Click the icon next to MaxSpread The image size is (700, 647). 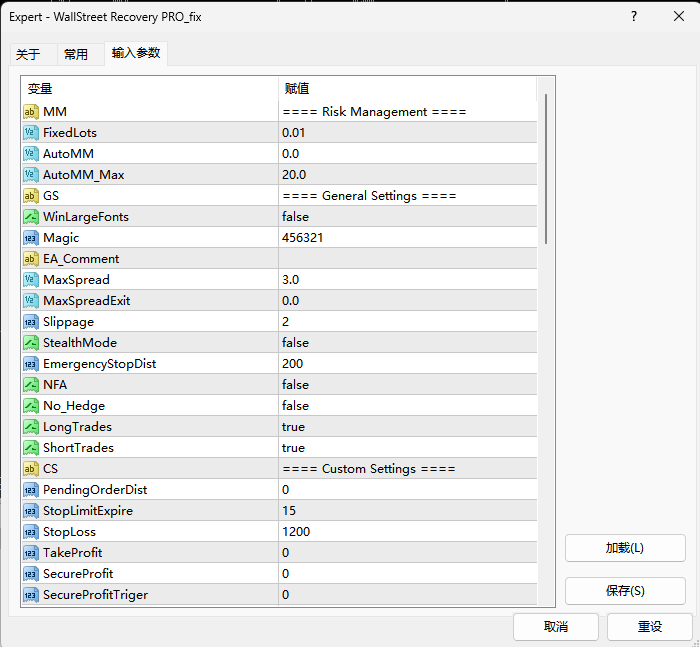31,280
